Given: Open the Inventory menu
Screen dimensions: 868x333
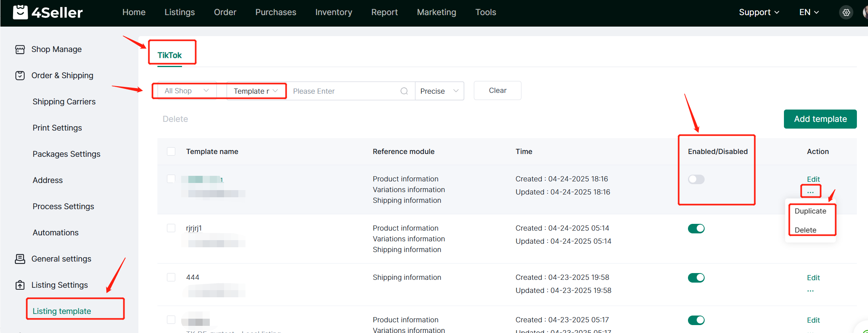Looking at the screenshot, I should [333, 12].
